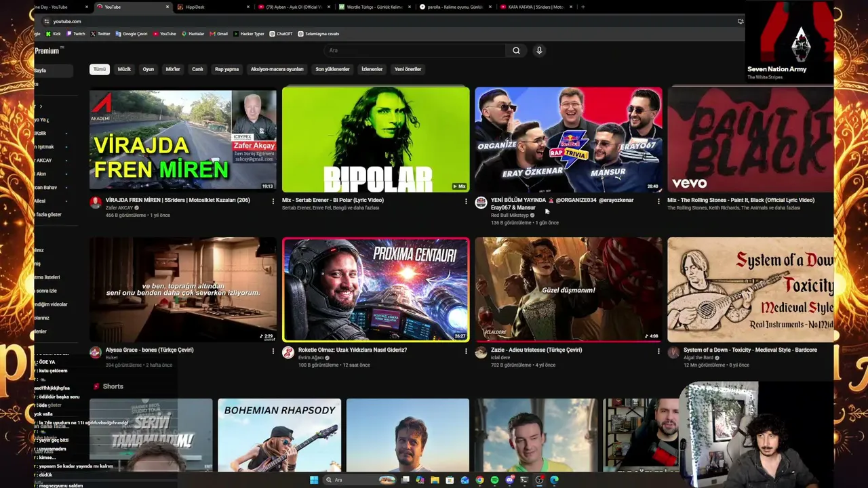Select the Son yüklenenler filter chip

point(332,69)
